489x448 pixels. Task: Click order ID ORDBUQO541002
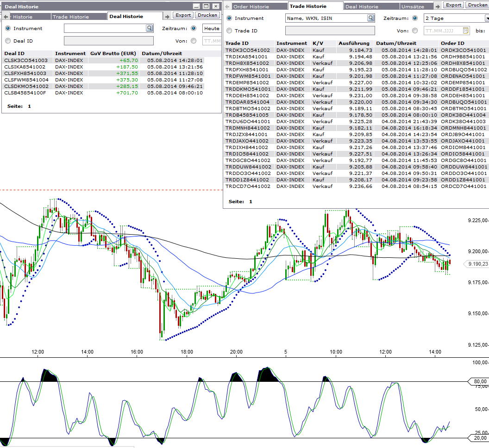tap(464, 69)
